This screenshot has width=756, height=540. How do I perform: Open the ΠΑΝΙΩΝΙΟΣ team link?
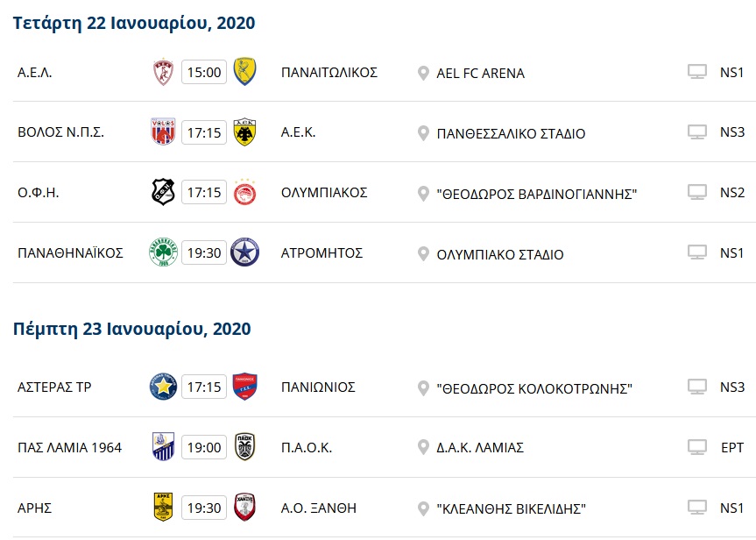(318, 387)
